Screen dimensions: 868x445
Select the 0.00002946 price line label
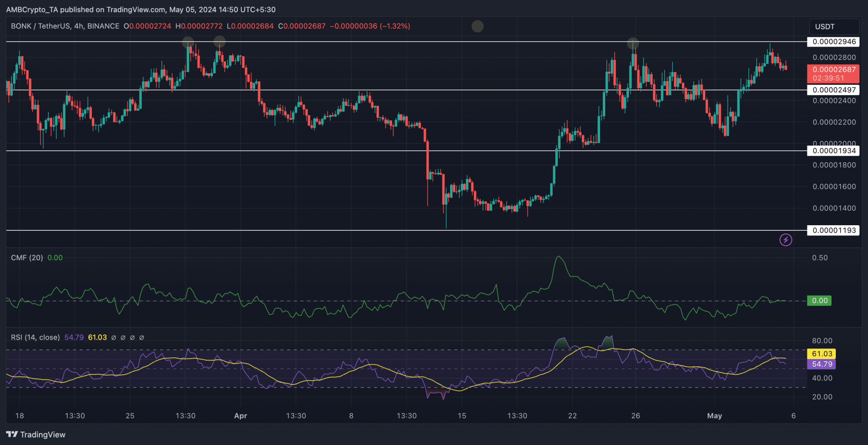(x=833, y=41)
